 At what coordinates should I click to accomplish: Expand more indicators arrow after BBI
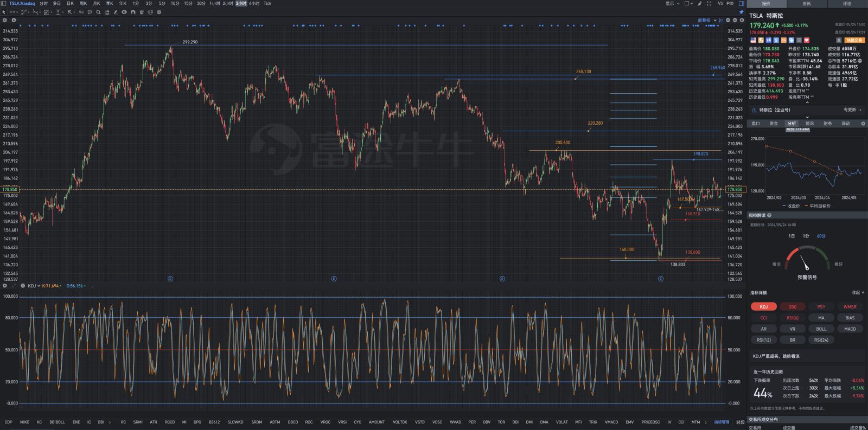[110, 422]
